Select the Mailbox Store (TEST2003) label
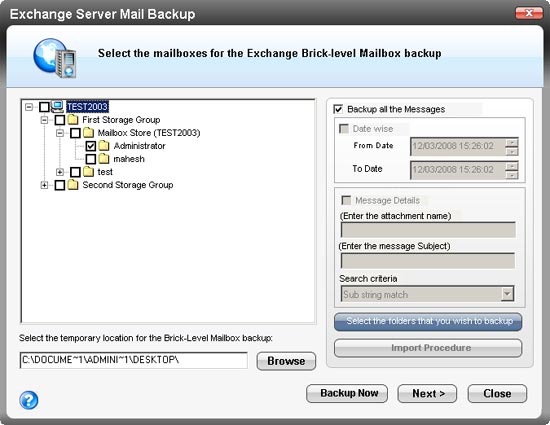 click(x=149, y=133)
